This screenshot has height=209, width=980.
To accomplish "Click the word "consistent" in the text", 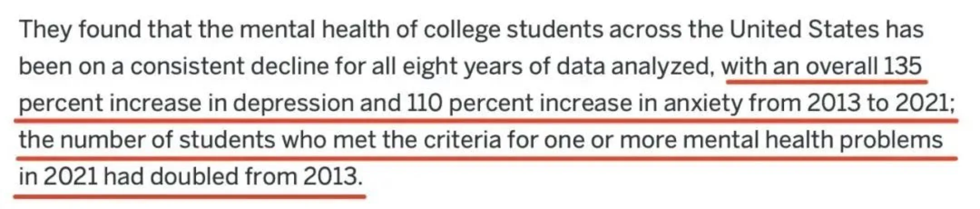I will pos(186,67).
